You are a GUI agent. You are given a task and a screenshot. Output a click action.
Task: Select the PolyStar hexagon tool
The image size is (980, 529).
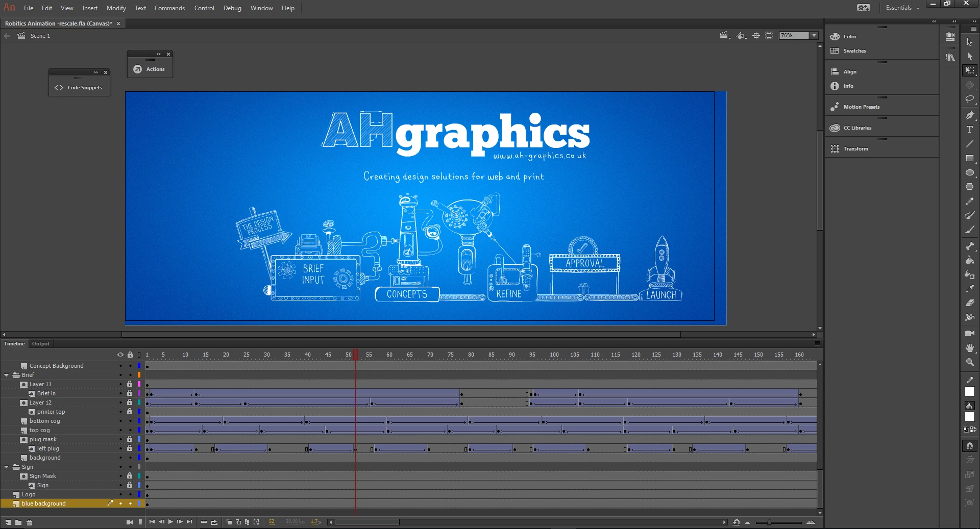point(970,187)
